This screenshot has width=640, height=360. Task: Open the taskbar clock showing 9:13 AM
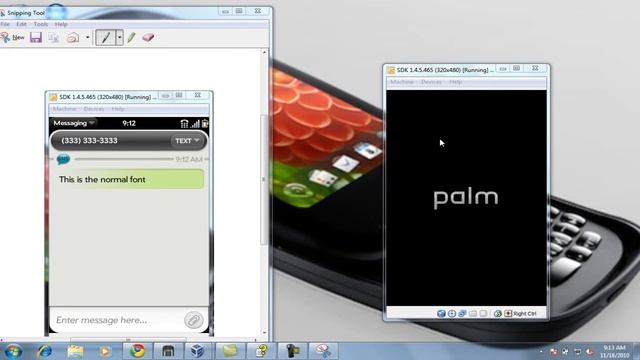614,351
